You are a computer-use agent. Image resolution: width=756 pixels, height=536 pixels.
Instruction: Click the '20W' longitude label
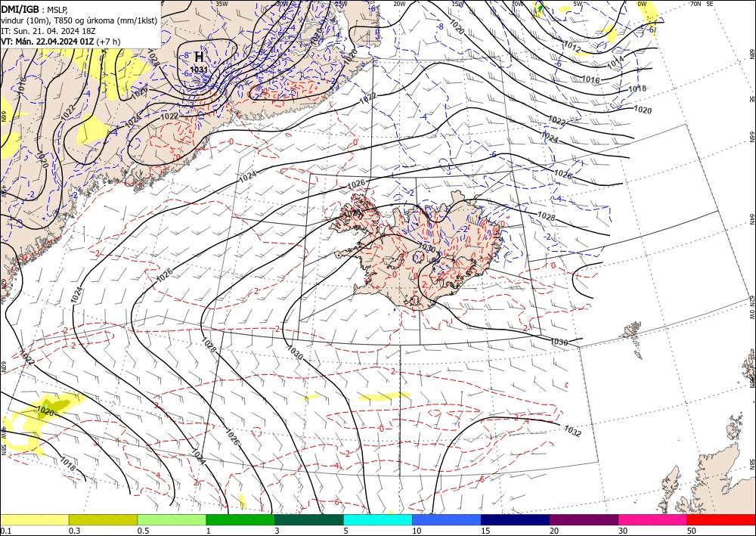(x=398, y=4)
